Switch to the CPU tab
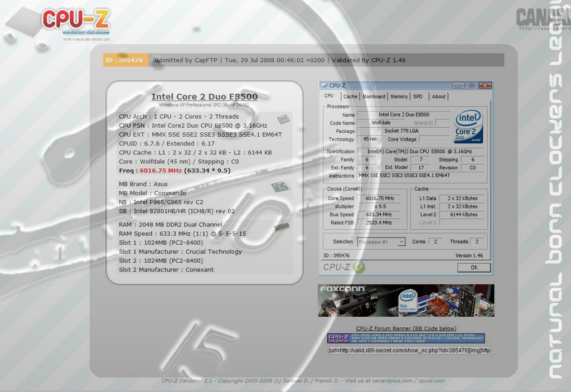Screen dimensions: 571x392 pyautogui.click(x=329, y=96)
